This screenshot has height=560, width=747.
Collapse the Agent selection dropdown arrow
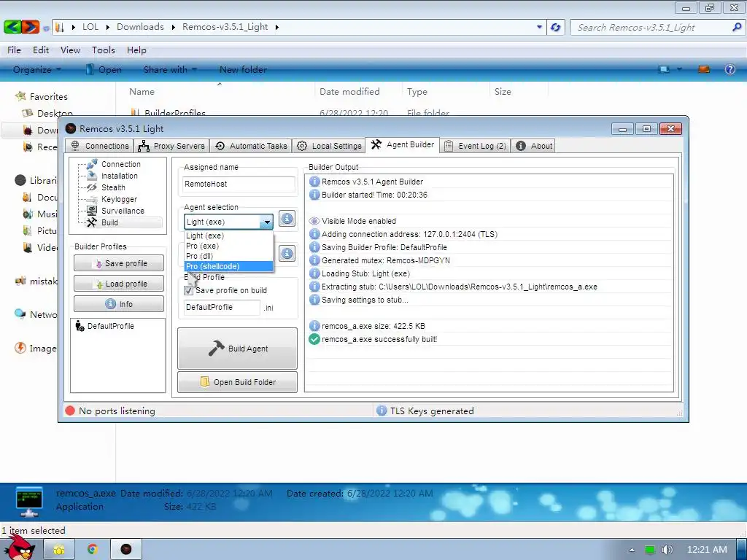[267, 222]
